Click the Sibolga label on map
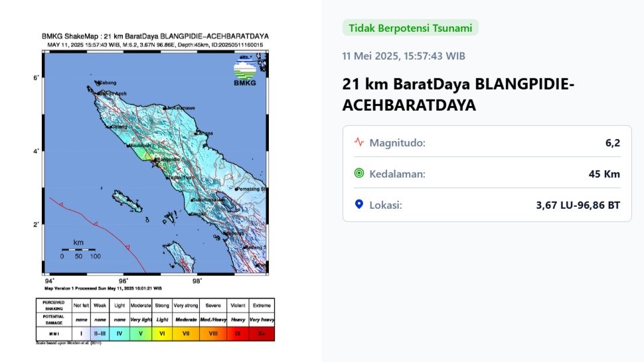644x362 pixels. 235,233
